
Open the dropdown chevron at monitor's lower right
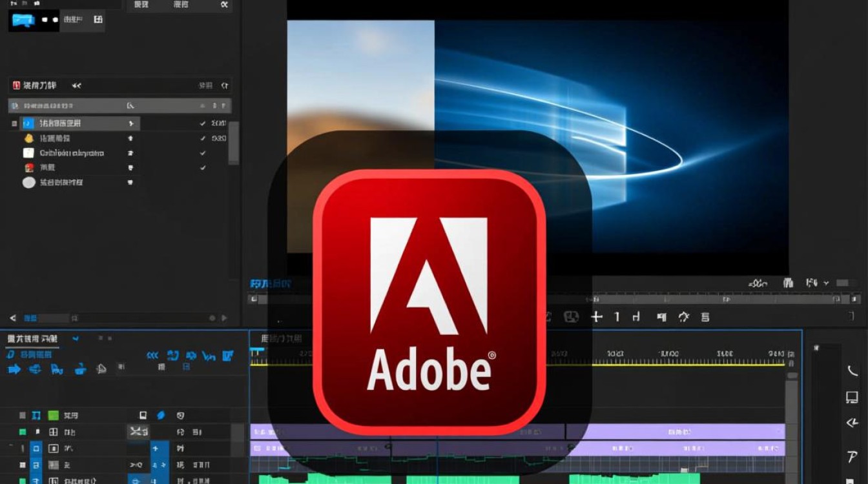click(x=826, y=283)
